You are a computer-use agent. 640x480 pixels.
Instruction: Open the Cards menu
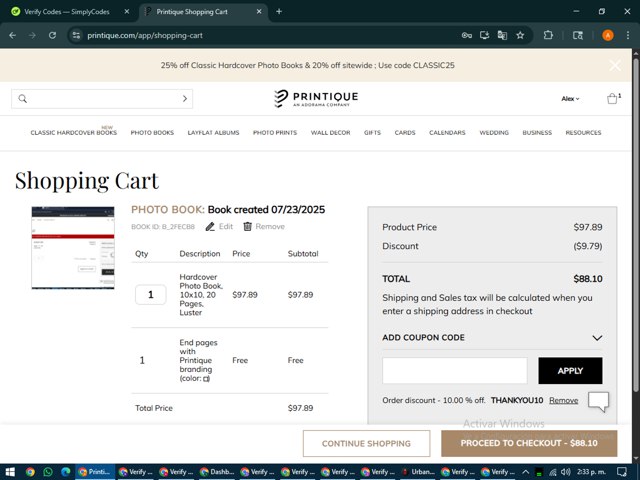(x=405, y=133)
